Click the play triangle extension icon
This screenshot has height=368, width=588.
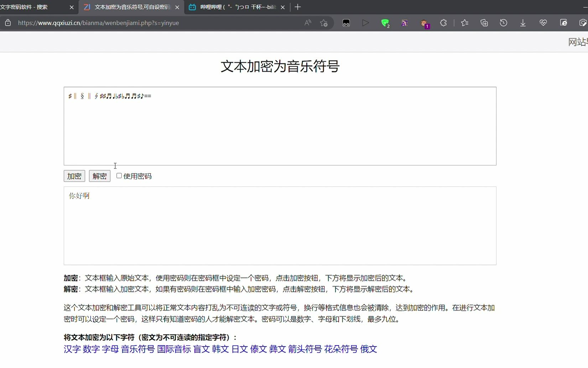[x=365, y=23]
